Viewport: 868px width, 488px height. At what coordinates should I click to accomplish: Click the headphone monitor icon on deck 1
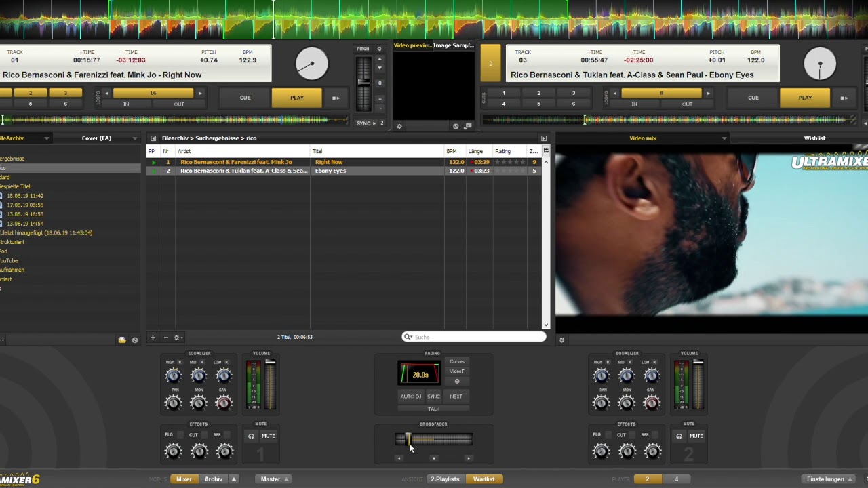pos(251,436)
